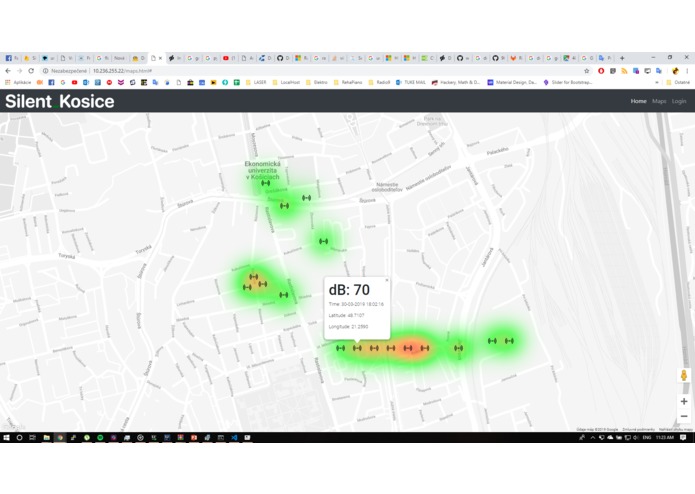This screenshot has width=695, height=494.
Task: Go back with browser back arrow
Action: pos(8,70)
